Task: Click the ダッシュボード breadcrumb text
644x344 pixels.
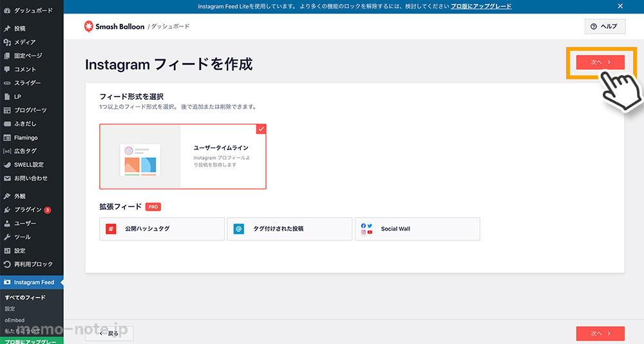Action: click(170, 26)
